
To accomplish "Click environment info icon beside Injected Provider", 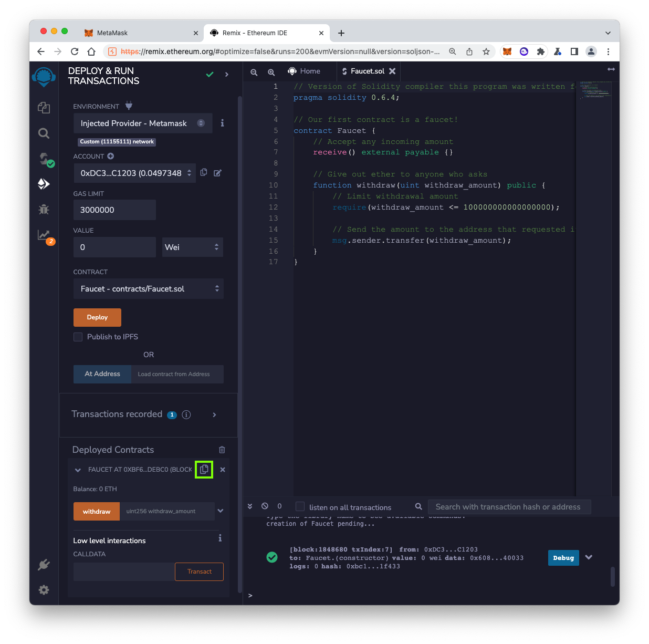I will click(x=222, y=123).
